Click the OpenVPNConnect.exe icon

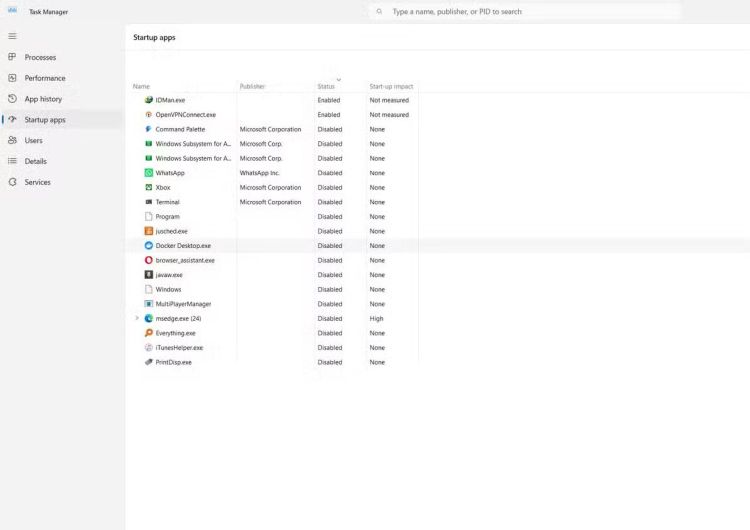[x=148, y=115]
